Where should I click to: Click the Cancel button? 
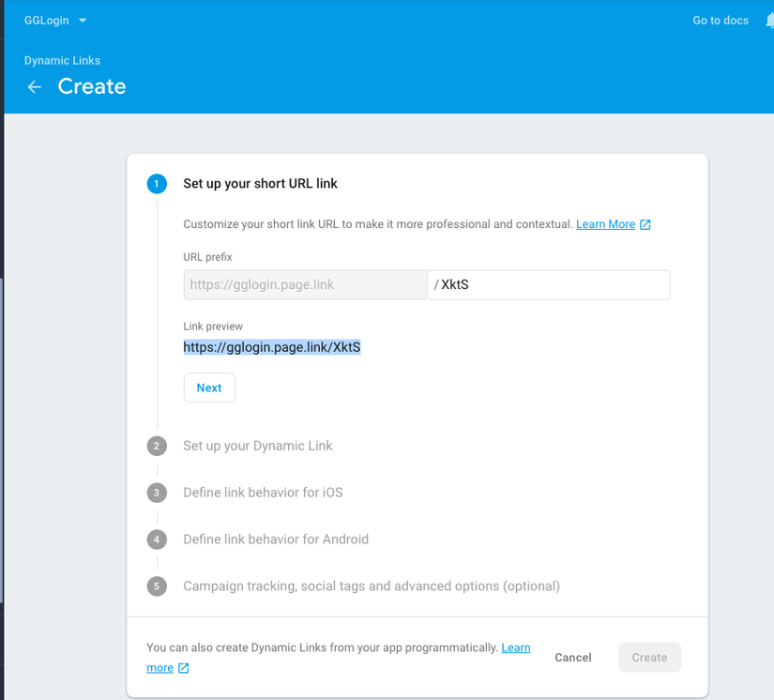coord(573,658)
